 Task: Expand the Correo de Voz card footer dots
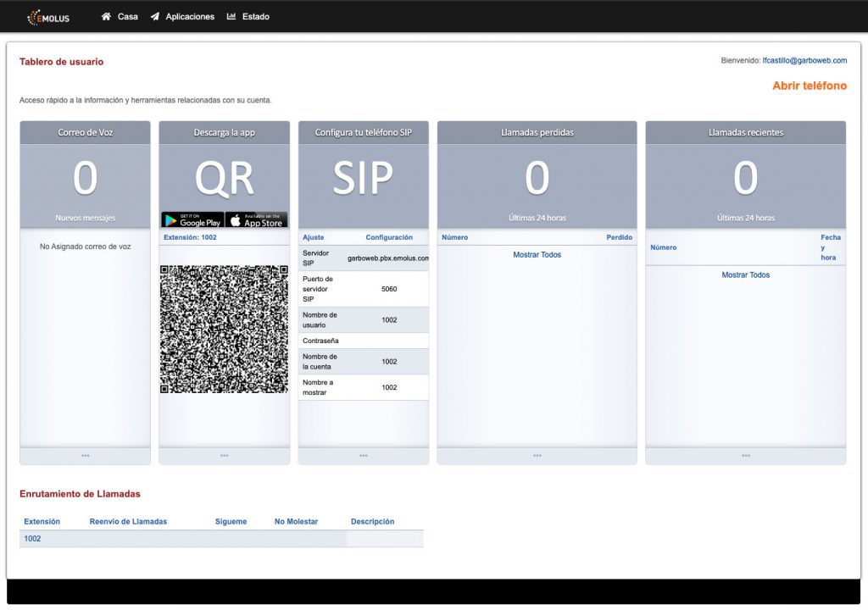tap(86, 456)
